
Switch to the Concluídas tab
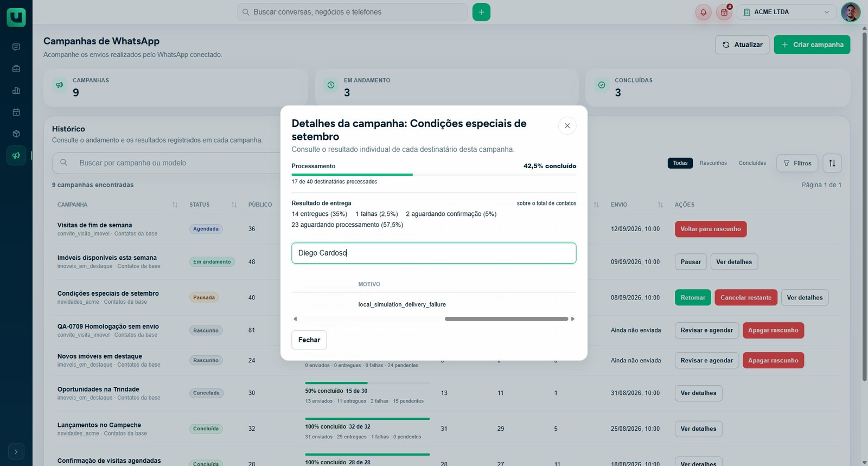coord(752,163)
